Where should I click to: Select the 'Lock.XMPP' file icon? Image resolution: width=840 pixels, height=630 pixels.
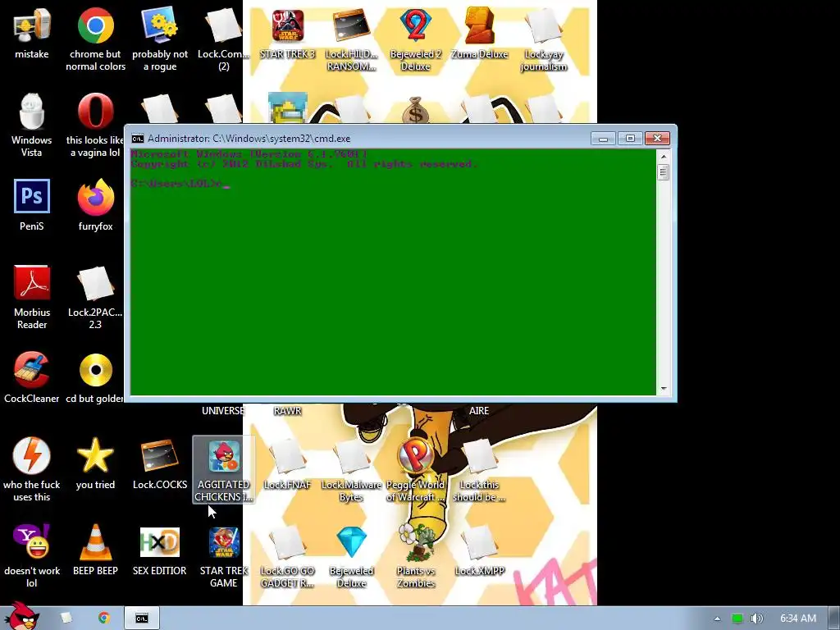coord(479,542)
